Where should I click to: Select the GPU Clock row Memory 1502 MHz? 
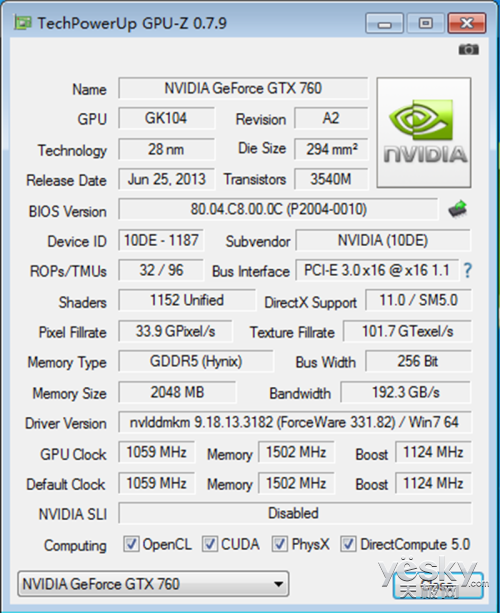tap(296, 452)
